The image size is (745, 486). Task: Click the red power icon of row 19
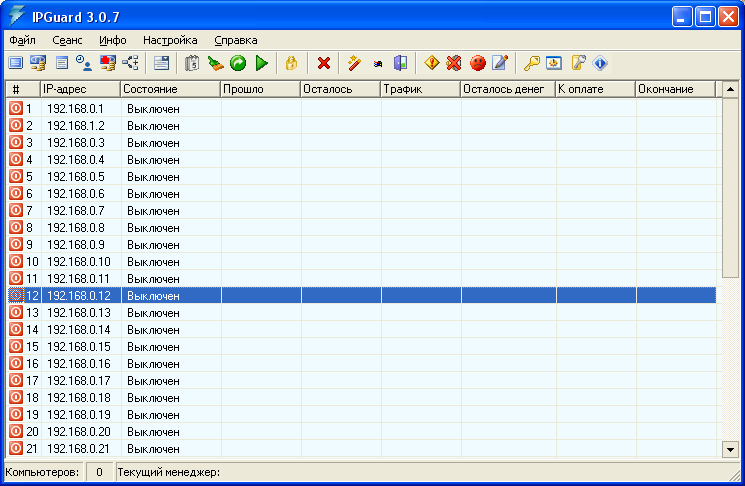point(16,414)
